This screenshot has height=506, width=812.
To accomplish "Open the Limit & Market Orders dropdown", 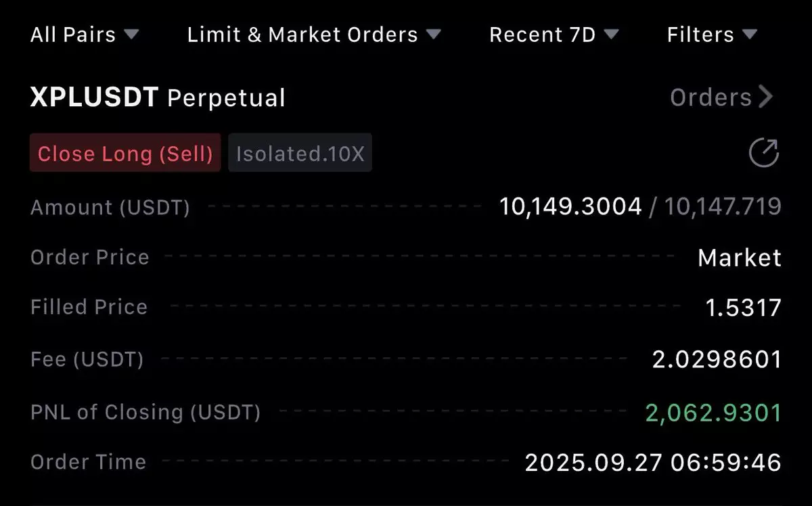I will [x=314, y=34].
